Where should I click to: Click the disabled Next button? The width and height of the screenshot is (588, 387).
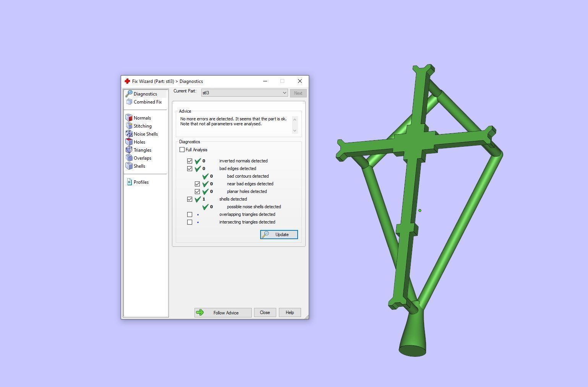pos(298,93)
